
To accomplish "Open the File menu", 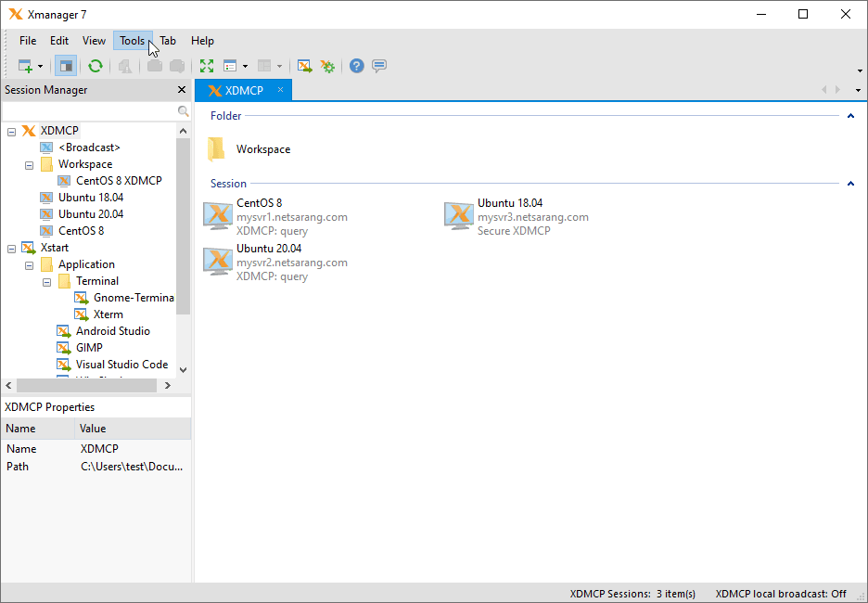I will pos(28,41).
